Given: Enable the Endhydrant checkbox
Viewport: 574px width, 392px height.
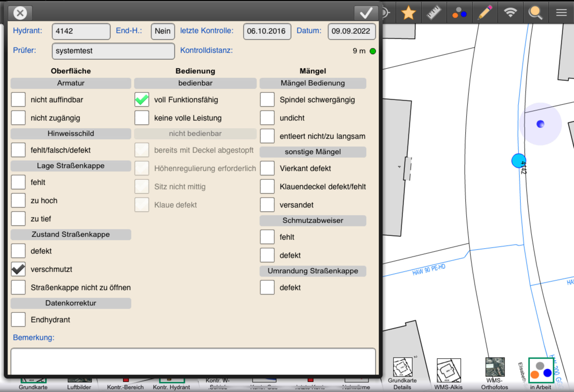Looking at the screenshot, I should [18, 319].
